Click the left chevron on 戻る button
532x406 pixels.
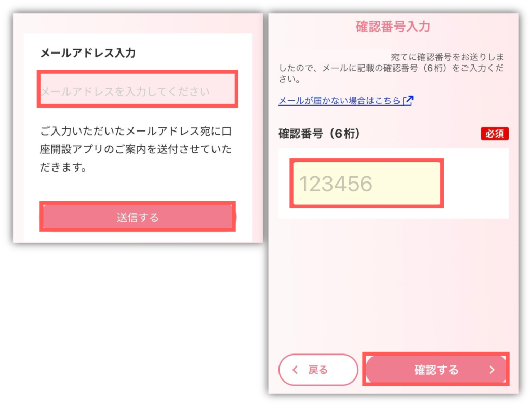point(295,370)
